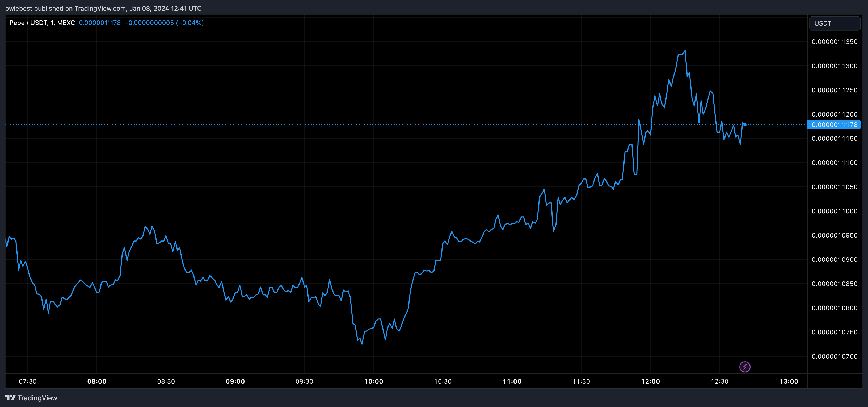Click the 12:00 time axis label

(650, 381)
